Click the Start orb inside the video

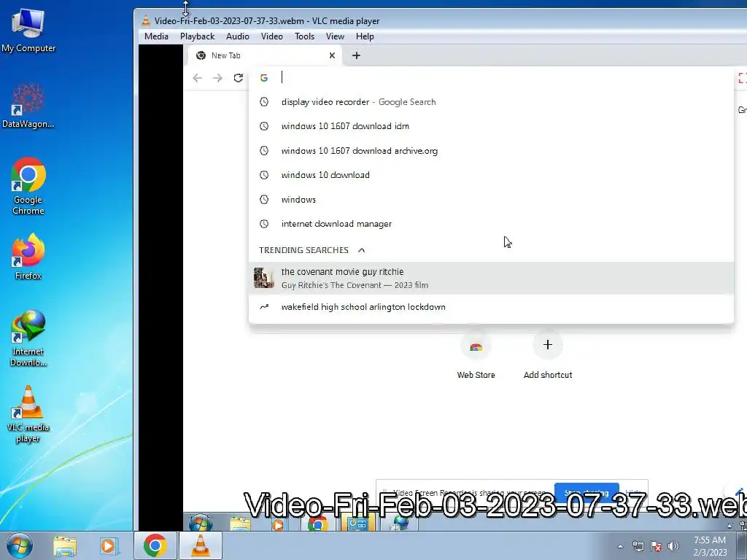tap(201, 524)
